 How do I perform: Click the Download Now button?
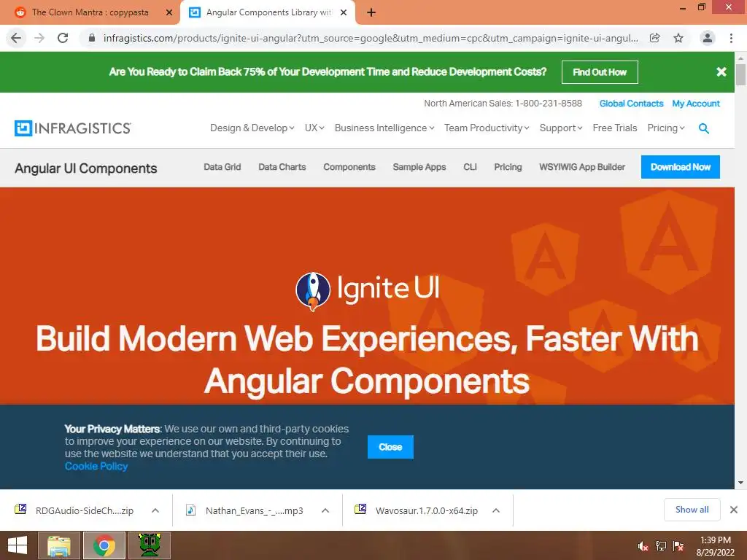pos(681,167)
